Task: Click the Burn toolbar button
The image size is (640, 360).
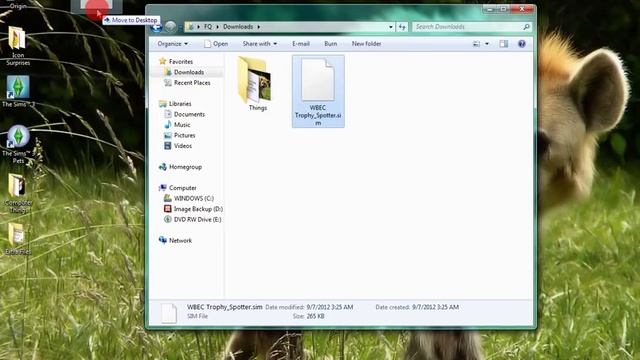Action: (x=331, y=44)
